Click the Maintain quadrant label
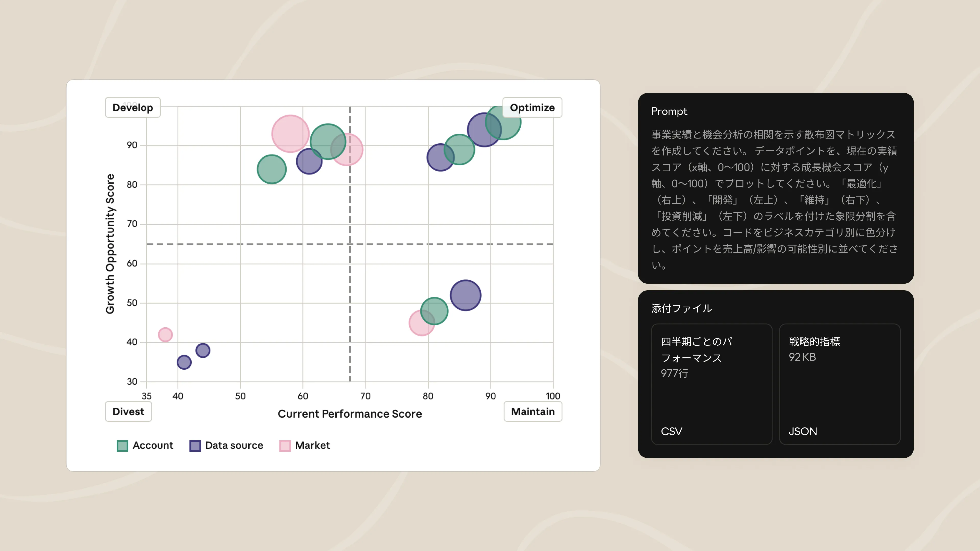 pos(533,411)
